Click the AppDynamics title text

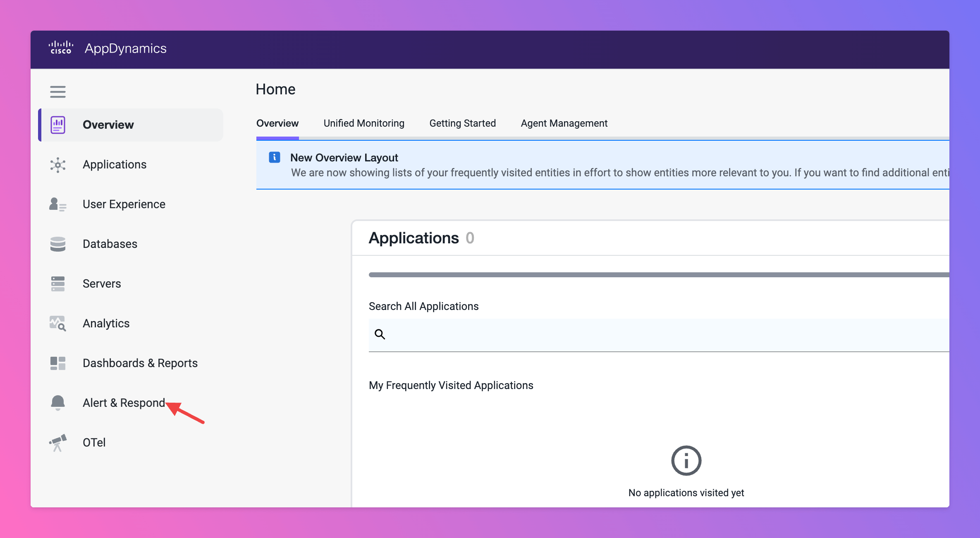[126, 48]
